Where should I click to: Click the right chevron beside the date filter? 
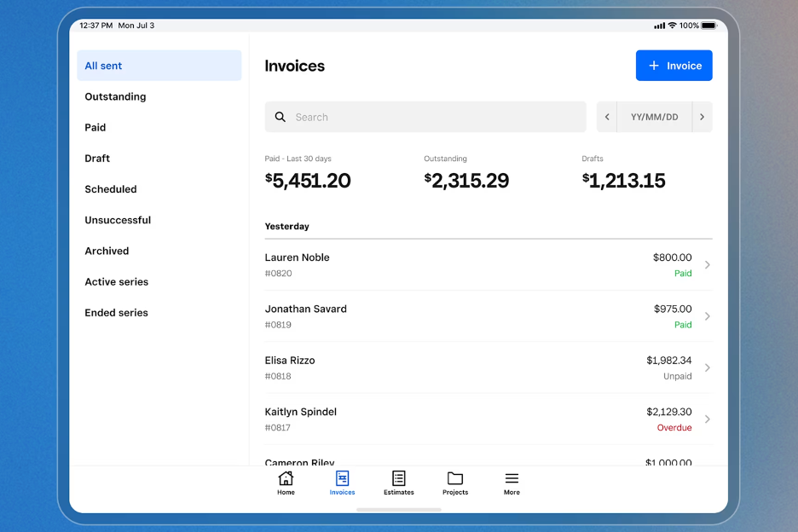701,117
